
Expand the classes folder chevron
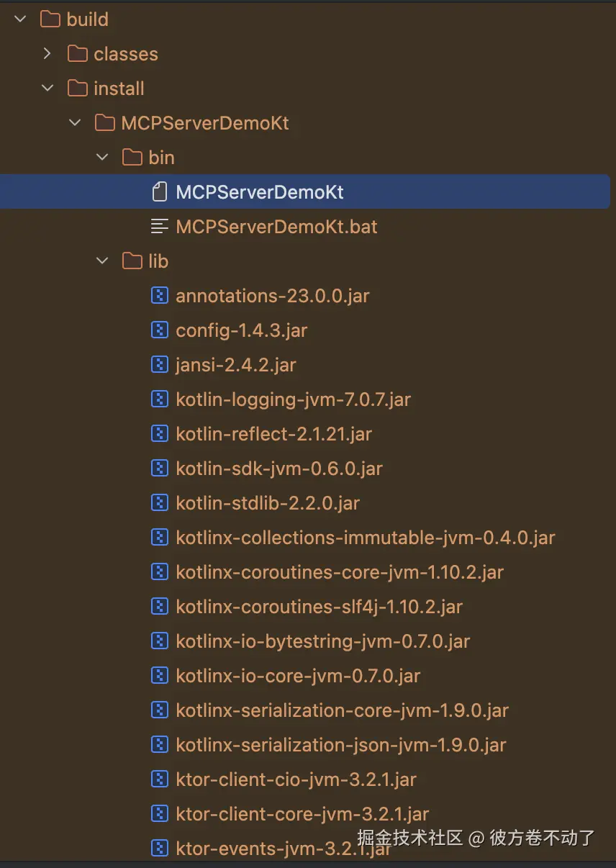47,54
